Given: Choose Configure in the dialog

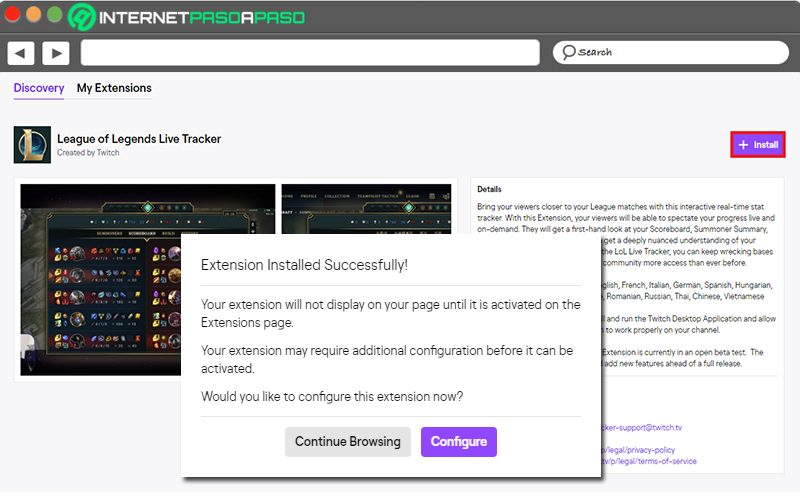Looking at the screenshot, I should 459,441.
